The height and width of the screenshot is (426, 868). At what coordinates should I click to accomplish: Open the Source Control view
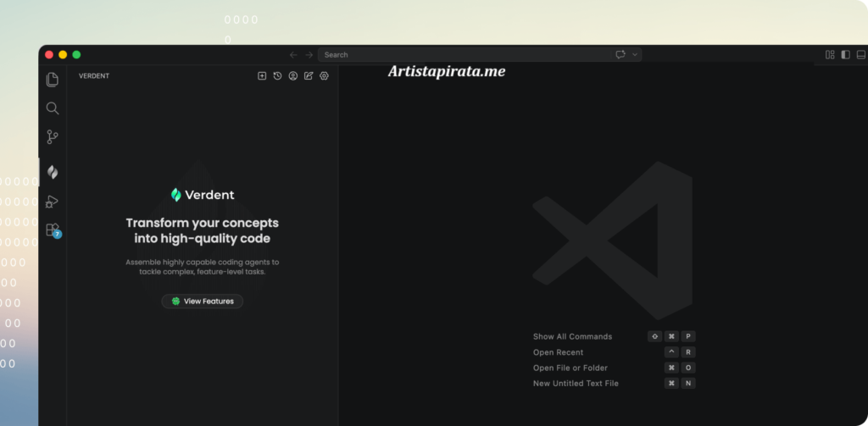coord(52,137)
